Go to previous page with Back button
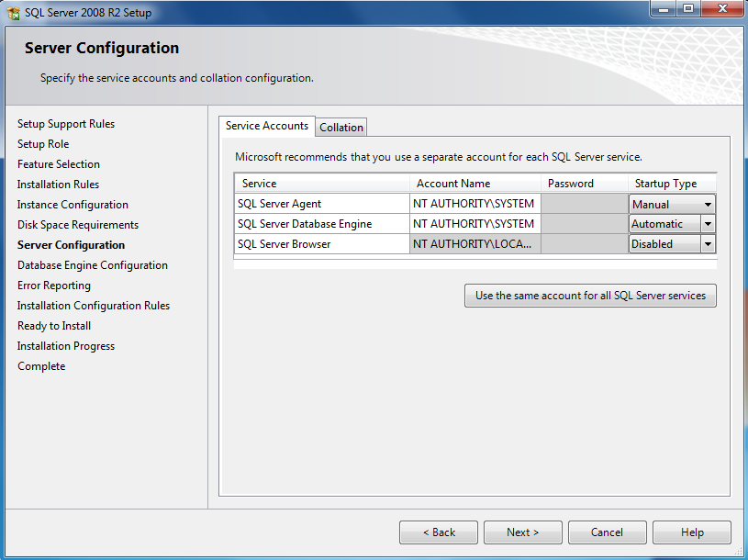Image resolution: width=748 pixels, height=560 pixels. (439, 532)
